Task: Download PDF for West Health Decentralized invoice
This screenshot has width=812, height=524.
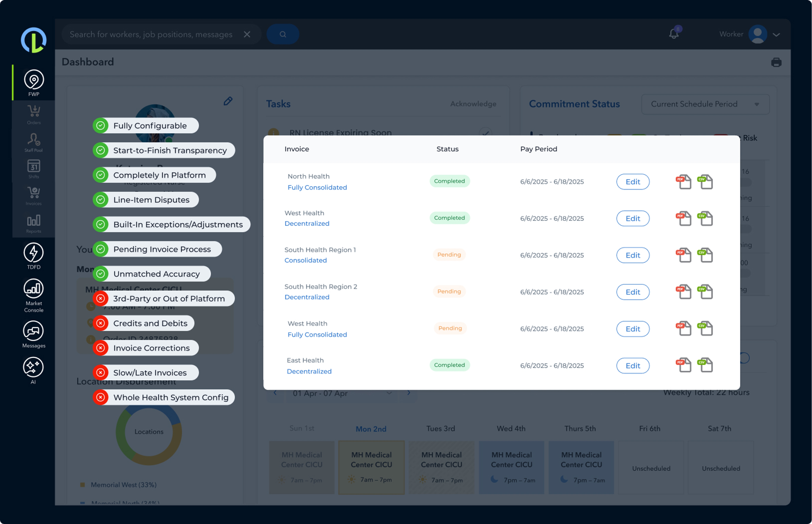Action: tap(683, 219)
